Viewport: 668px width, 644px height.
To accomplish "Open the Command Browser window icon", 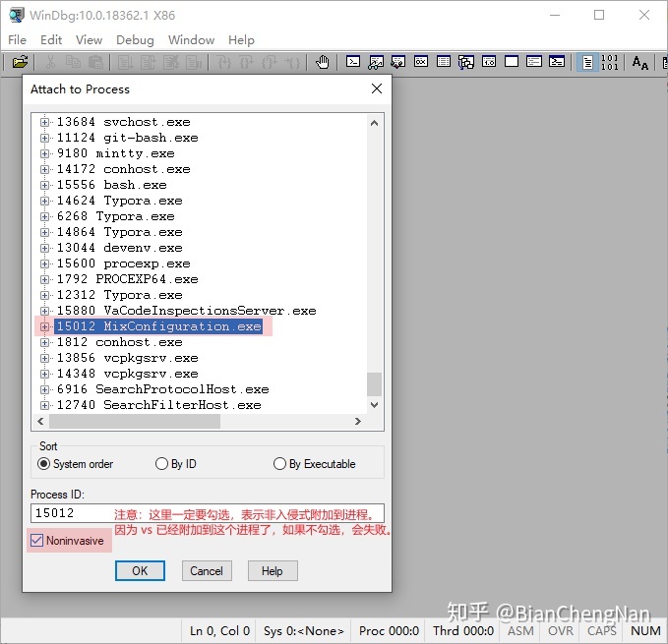I will (x=557, y=62).
